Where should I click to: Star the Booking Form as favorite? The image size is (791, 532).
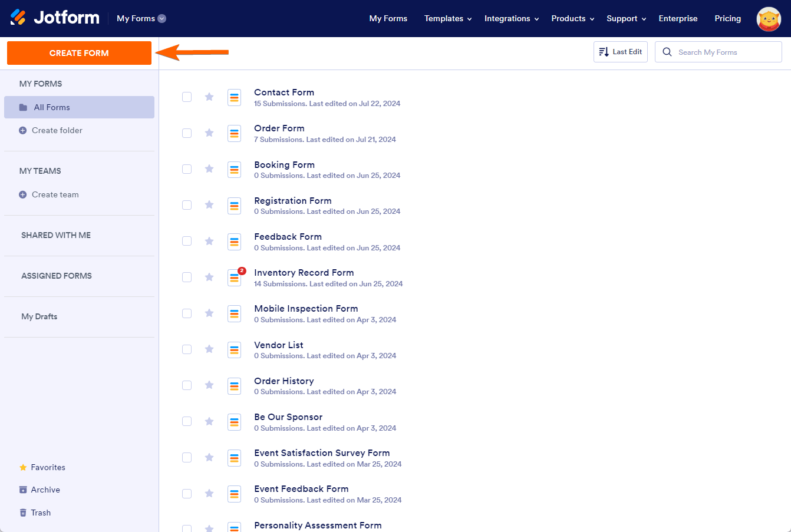pos(209,168)
